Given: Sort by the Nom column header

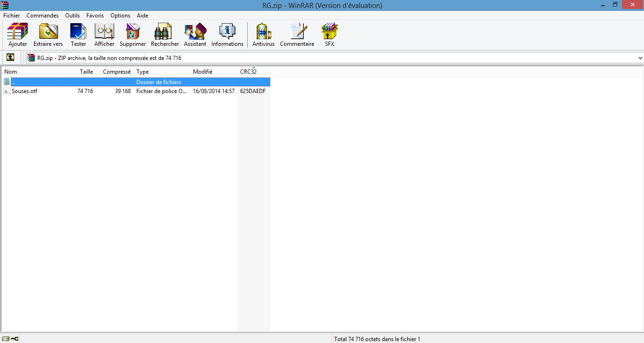Looking at the screenshot, I should [29, 72].
